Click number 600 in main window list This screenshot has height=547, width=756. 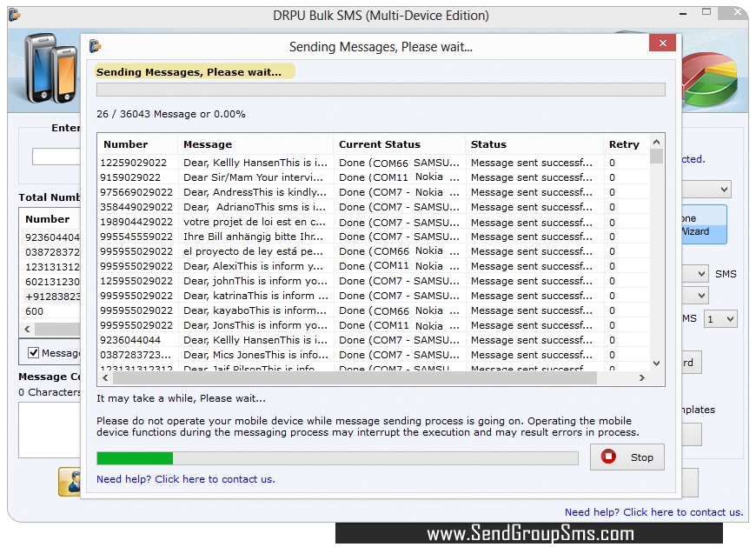(x=34, y=311)
